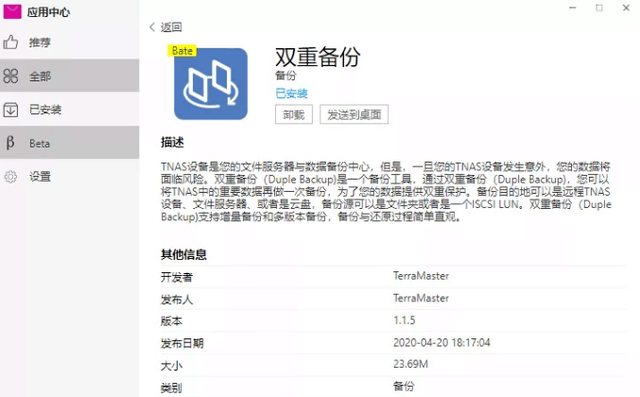
Task: Click the 发送到桌面 button
Action: point(354,115)
